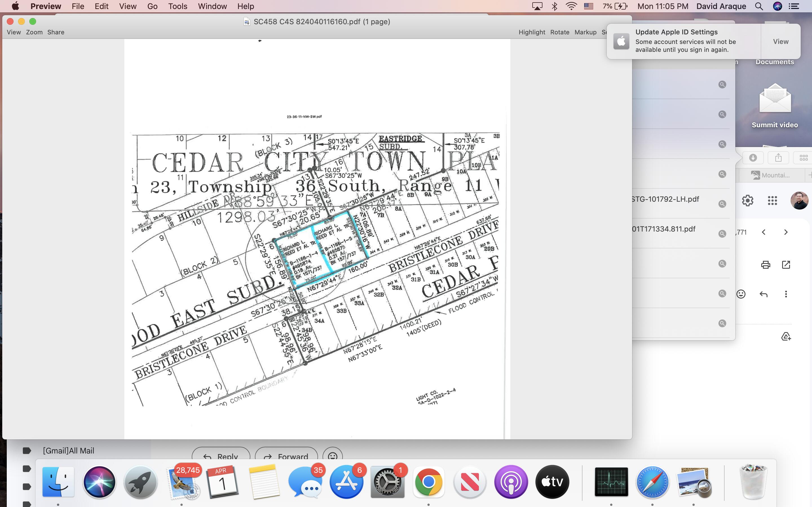Viewport: 812px width, 507px height.
Task: Open the View toolbar dropdown
Action: [14, 32]
